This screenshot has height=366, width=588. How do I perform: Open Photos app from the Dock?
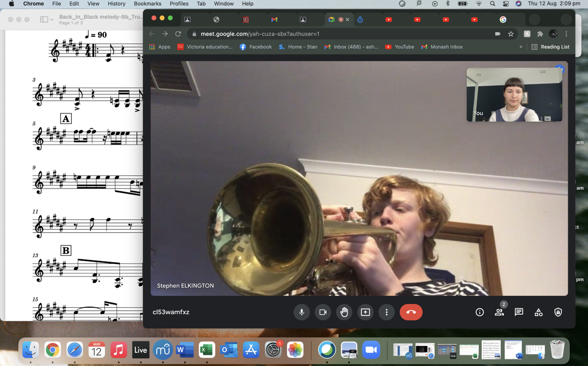(295, 350)
